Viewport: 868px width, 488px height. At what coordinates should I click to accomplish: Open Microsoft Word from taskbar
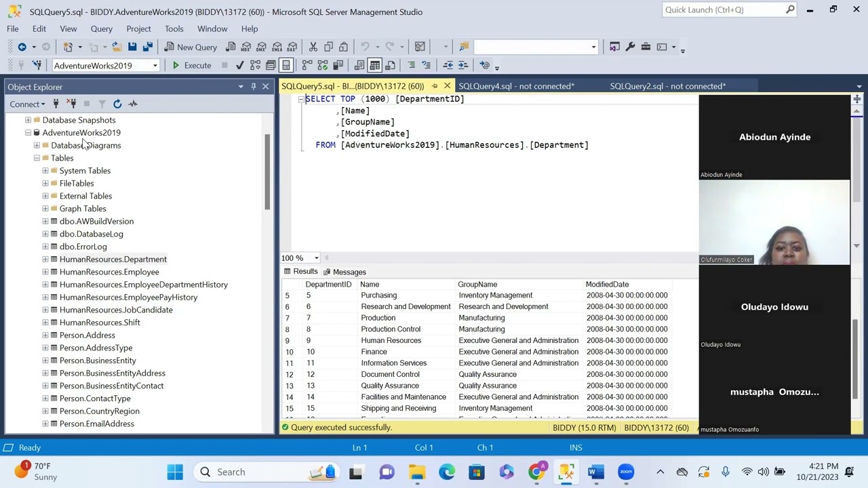pyautogui.click(x=596, y=472)
